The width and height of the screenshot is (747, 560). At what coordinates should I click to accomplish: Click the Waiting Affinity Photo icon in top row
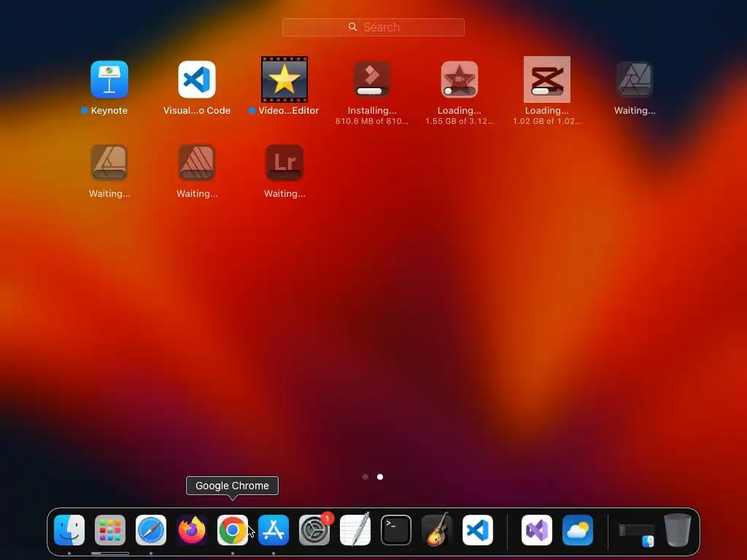point(635,79)
